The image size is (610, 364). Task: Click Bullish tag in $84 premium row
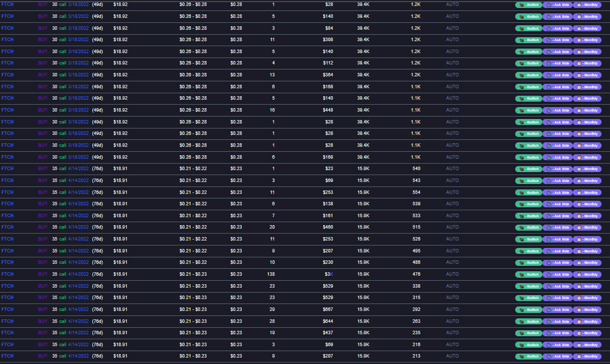tap(529, 28)
